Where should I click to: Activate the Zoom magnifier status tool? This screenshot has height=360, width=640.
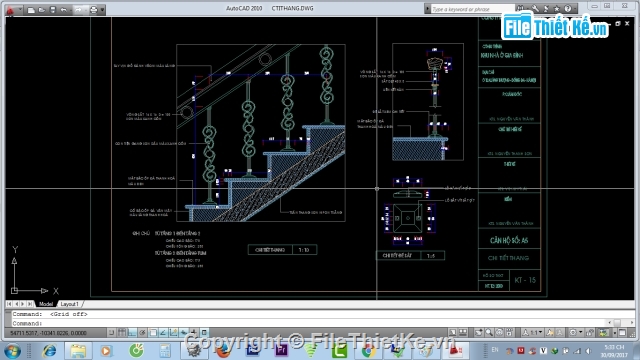click(x=489, y=333)
